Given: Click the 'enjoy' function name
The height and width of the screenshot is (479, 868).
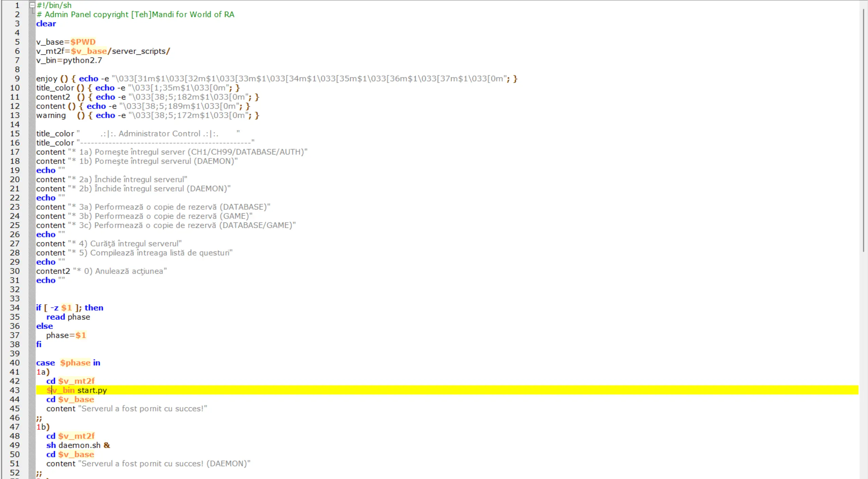Looking at the screenshot, I should 47,78.
